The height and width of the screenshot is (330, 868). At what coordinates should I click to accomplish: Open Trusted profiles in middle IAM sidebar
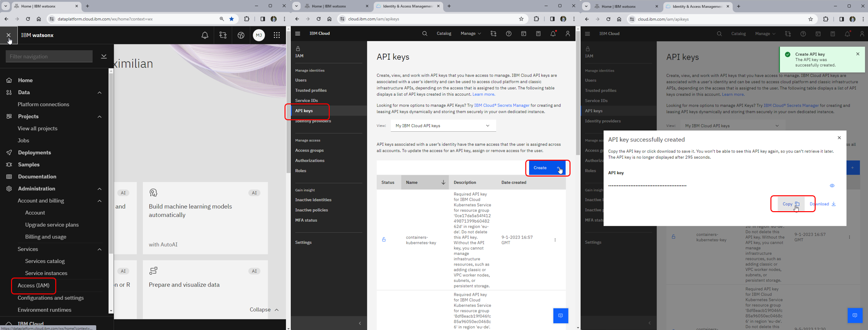311,90
